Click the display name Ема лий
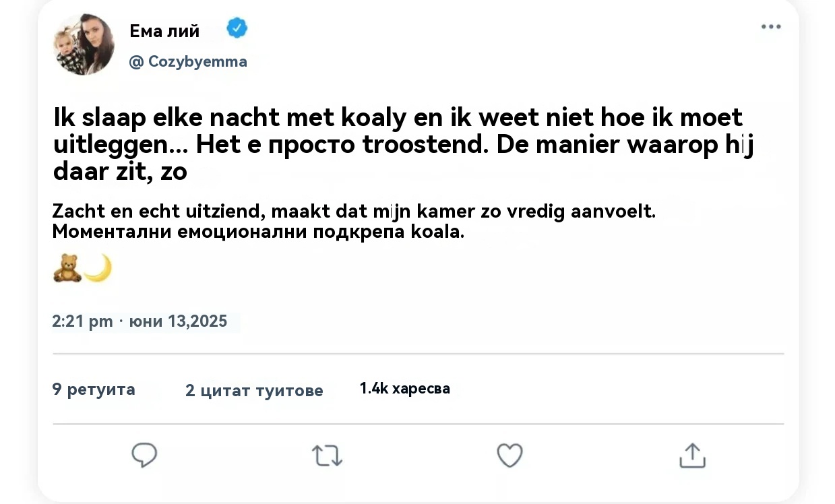 click(x=164, y=30)
